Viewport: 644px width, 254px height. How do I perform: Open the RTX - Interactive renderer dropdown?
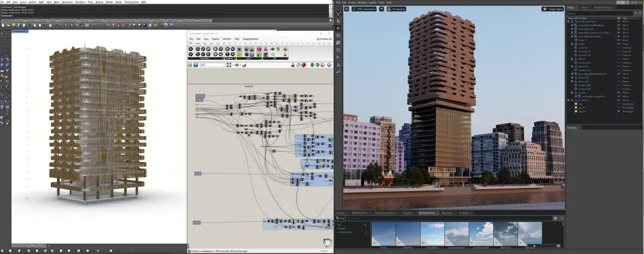364,9
